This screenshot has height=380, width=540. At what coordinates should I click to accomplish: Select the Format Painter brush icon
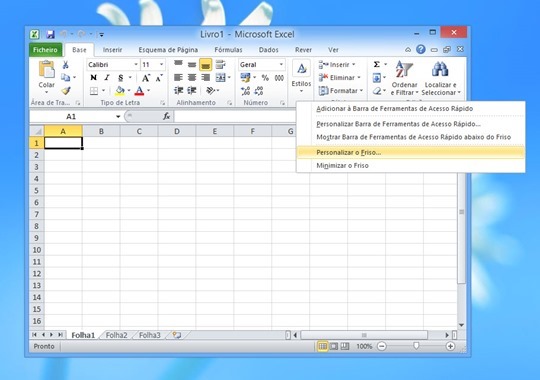click(66, 91)
